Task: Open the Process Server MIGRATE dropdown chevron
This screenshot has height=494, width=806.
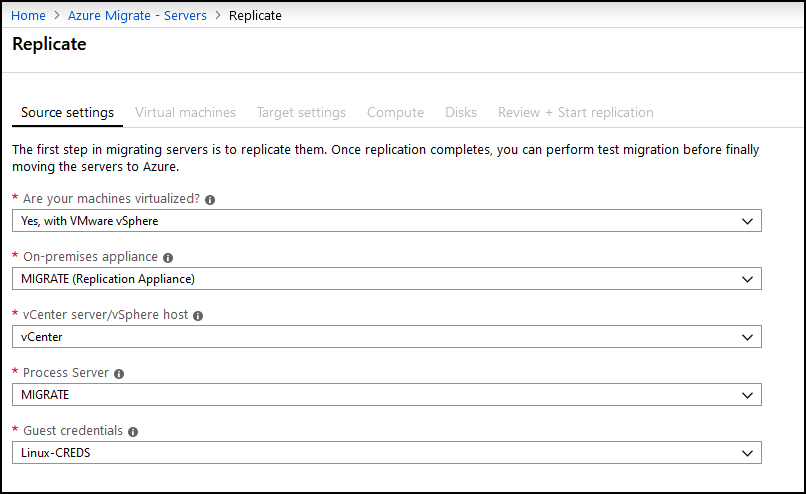Action: coord(747,395)
